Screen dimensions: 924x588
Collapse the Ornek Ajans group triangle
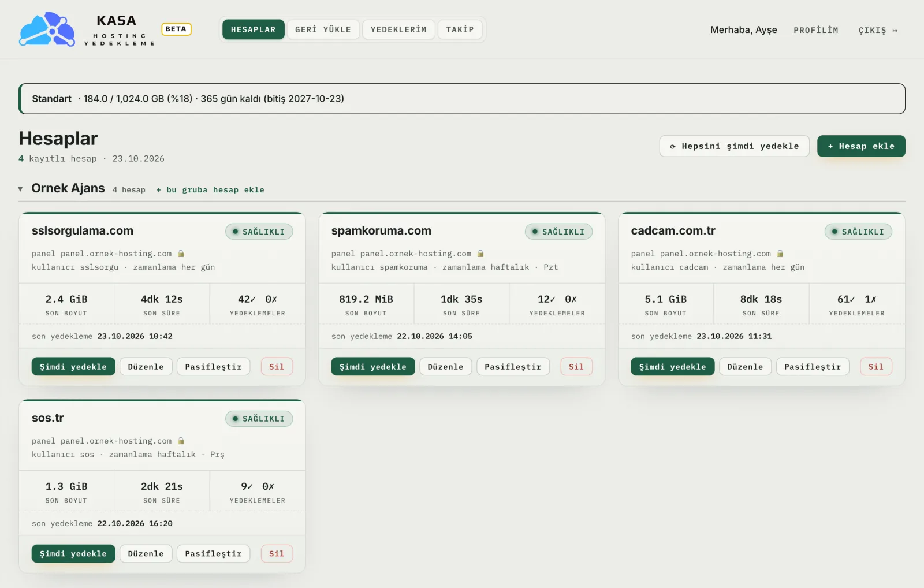tap(21, 189)
